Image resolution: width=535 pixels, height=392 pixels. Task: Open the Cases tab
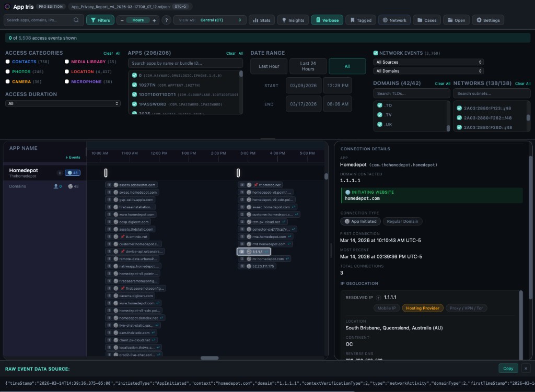tap(427, 20)
